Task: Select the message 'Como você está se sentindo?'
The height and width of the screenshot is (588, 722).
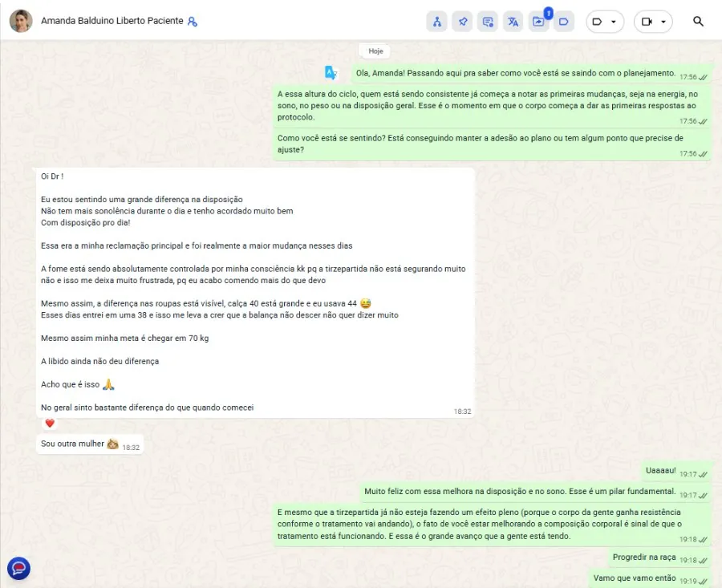Action: [492, 144]
